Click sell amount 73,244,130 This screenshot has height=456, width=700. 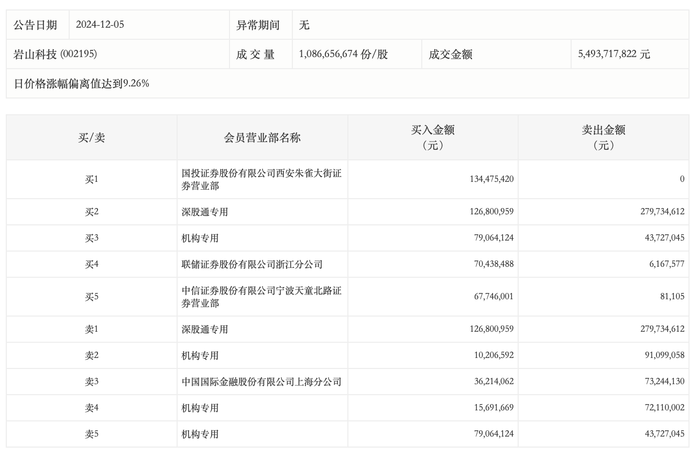664,381
